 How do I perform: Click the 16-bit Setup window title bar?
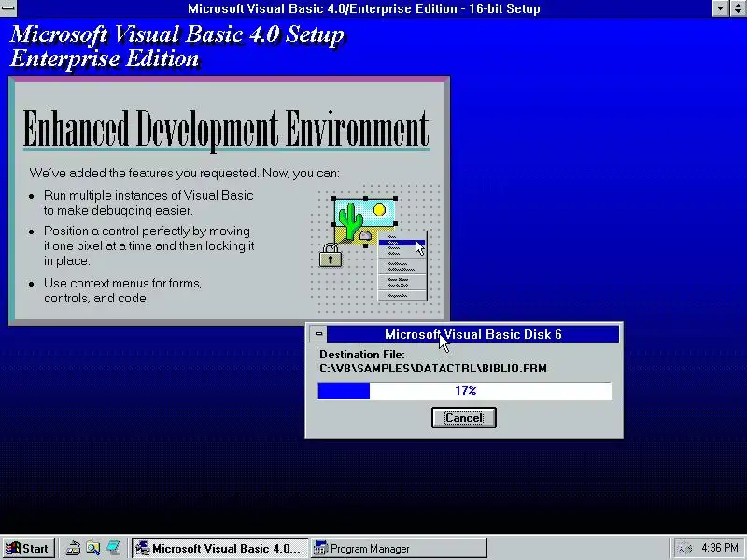pos(364,8)
